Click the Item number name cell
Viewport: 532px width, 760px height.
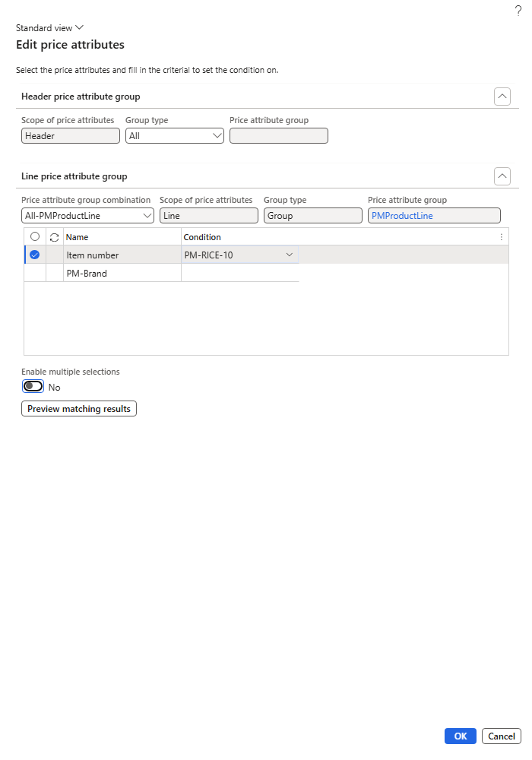(122, 255)
